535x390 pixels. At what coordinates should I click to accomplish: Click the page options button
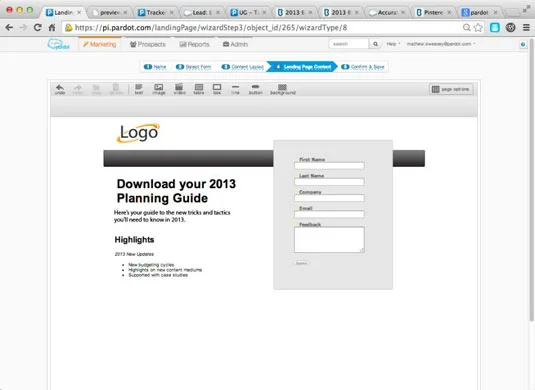coord(451,89)
